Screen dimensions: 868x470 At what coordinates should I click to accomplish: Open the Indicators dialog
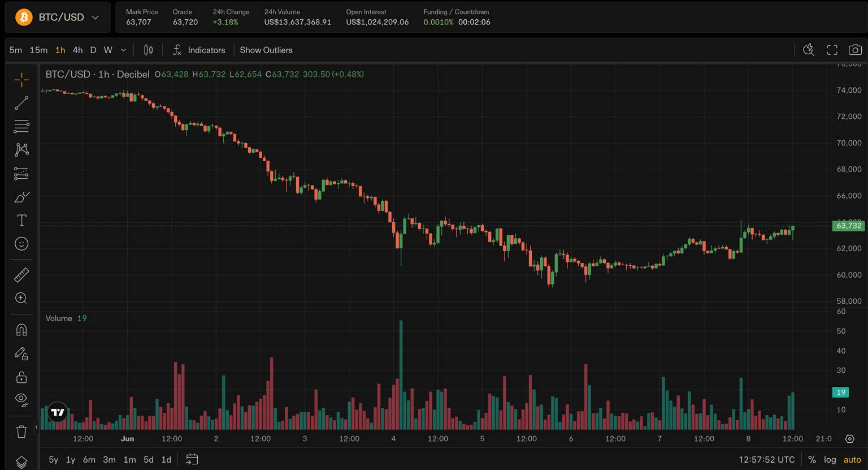coord(199,50)
